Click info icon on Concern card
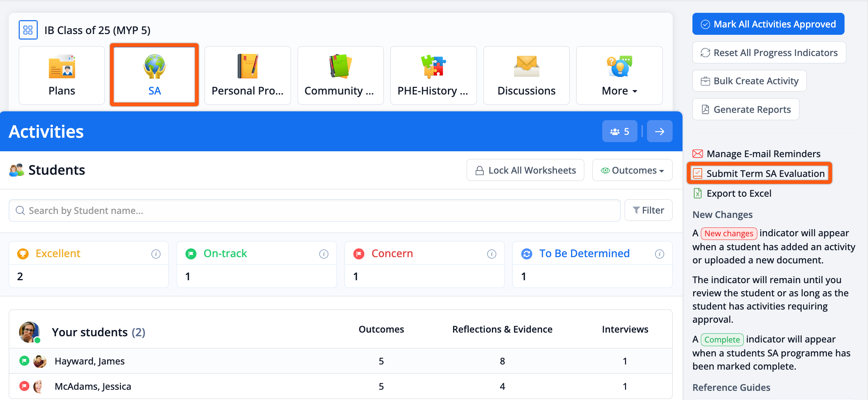The height and width of the screenshot is (400, 868). [492, 254]
